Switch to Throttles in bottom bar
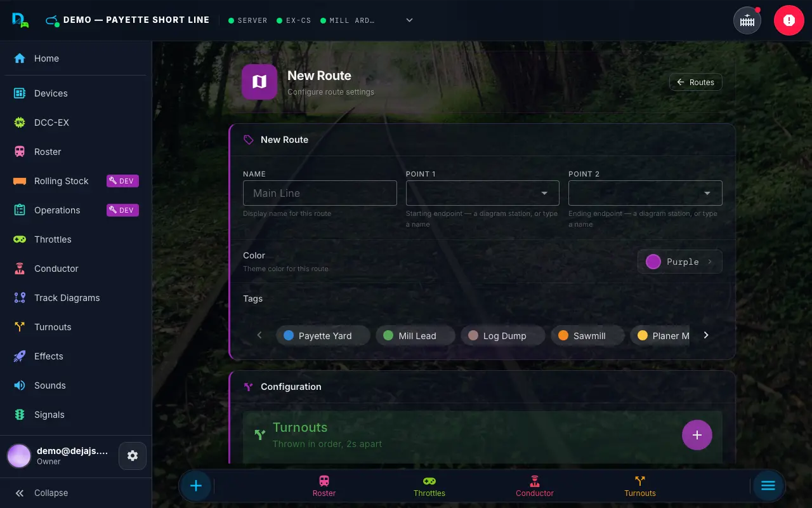 [x=429, y=486]
